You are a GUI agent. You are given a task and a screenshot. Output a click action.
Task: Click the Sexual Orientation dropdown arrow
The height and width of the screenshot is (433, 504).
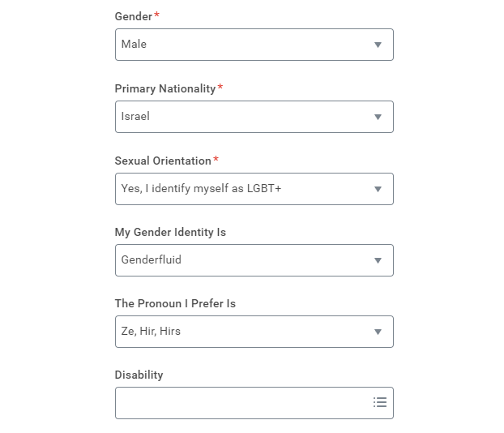pyautogui.click(x=378, y=189)
